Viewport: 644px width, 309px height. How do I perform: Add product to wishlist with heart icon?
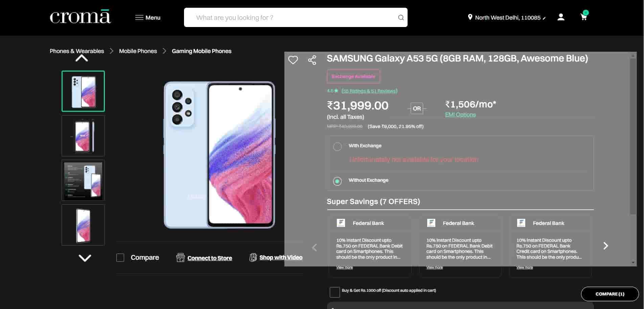click(293, 60)
